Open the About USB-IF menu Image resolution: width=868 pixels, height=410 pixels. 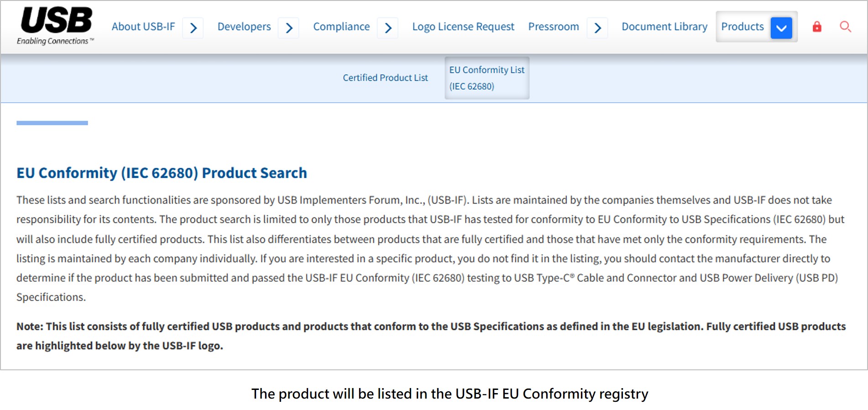pyautogui.click(x=143, y=27)
